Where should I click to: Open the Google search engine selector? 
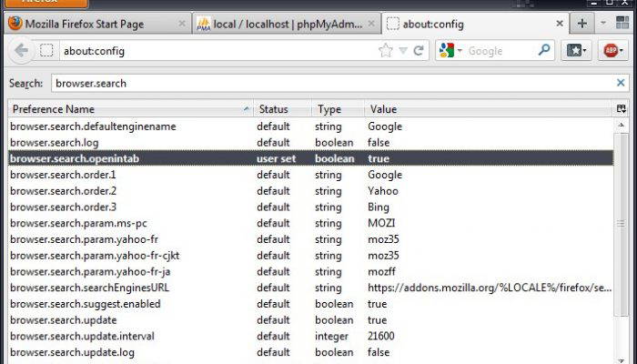click(x=451, y=51)
